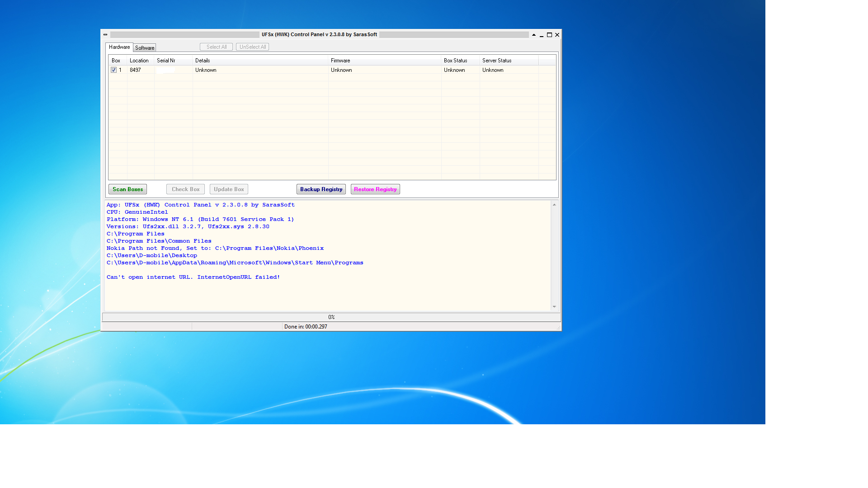Click the Details cell reading Unknown
The width and height of the screenshot is (868, 488).
click(206, 70)
